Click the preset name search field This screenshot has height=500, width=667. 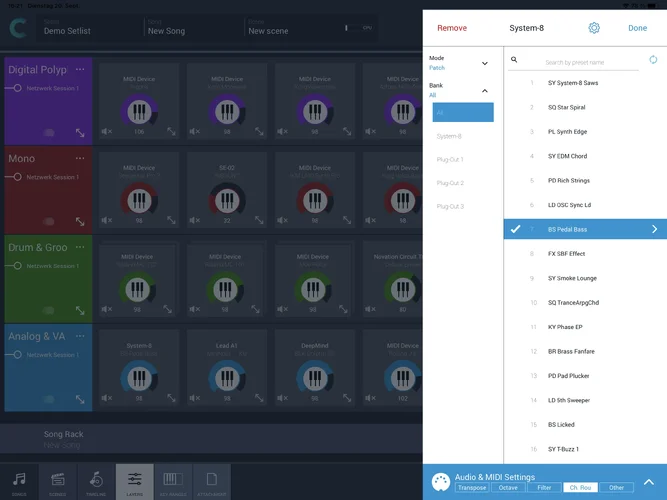pos(590,63)
